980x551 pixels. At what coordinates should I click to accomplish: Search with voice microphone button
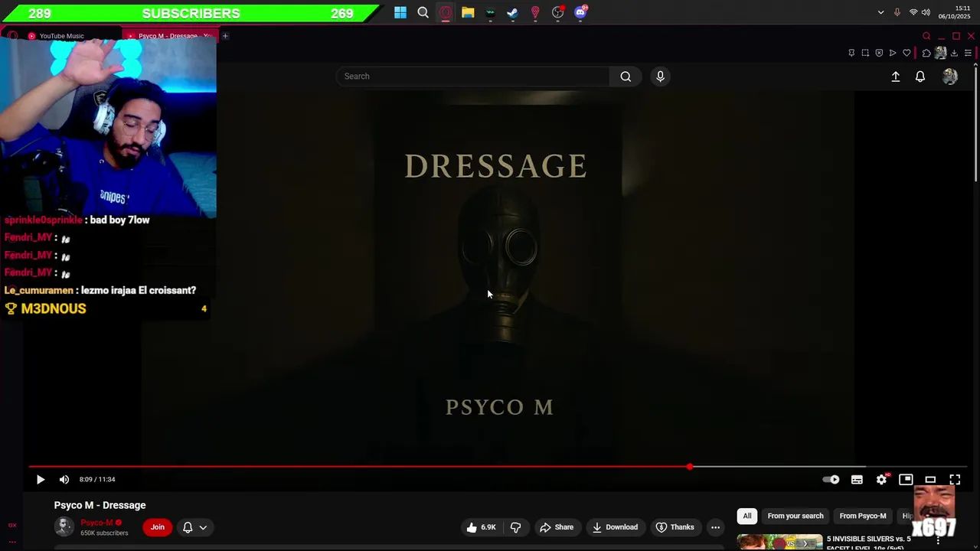point(660,77)
